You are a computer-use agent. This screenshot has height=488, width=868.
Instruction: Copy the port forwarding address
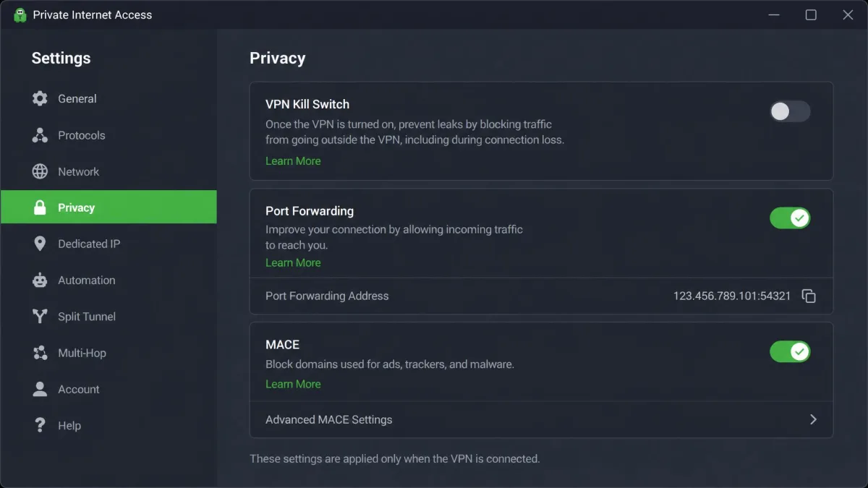pos(809,296)
